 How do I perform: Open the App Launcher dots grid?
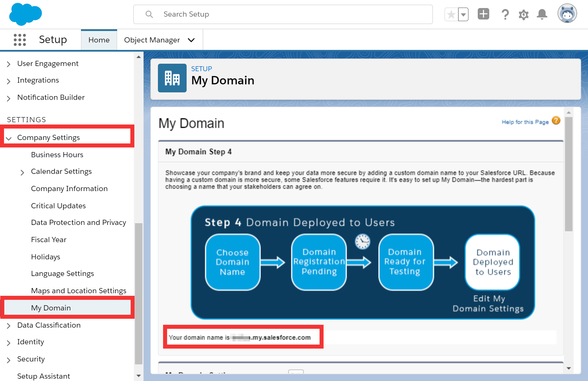tap(20, 40)
